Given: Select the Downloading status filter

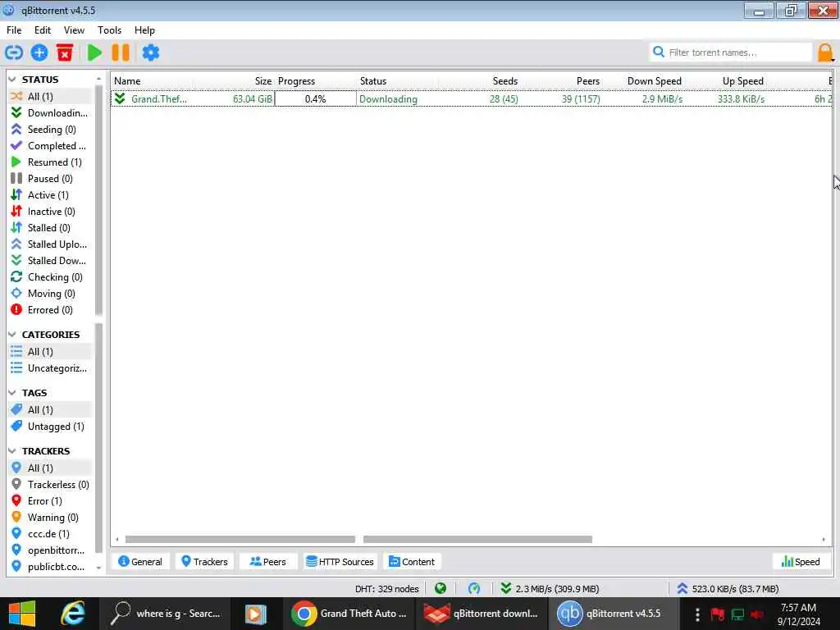Looking at the screenshot, I should pyautogui.click(x=50, y=112).
